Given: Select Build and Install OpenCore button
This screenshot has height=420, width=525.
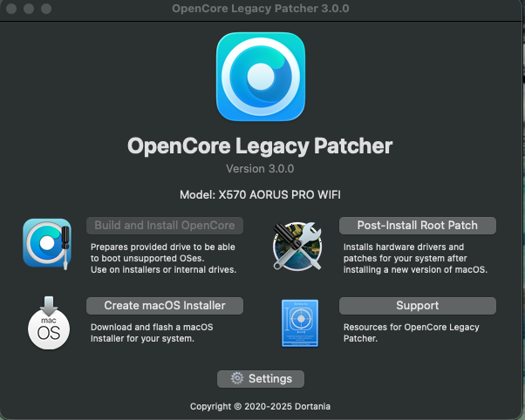Looking at the screenshot, I should (x=165, y=226).
